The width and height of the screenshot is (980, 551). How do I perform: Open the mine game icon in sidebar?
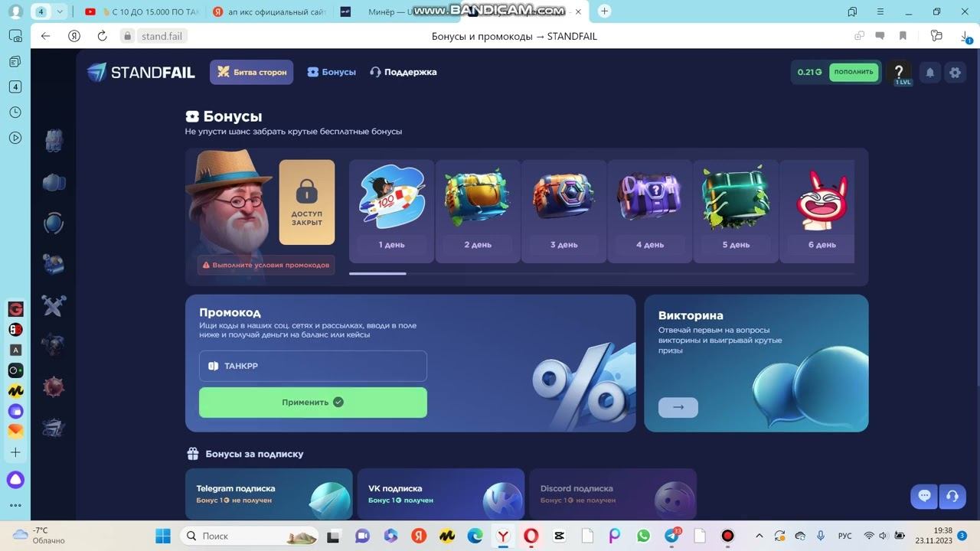[54, 387]
